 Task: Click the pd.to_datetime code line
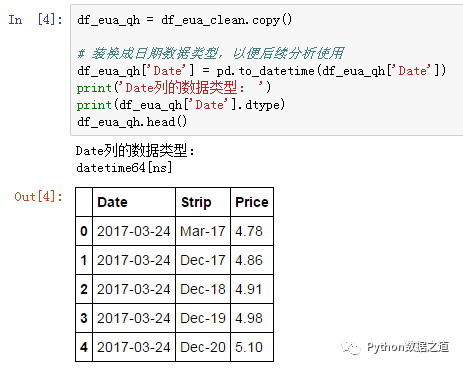tap(261, 71)
